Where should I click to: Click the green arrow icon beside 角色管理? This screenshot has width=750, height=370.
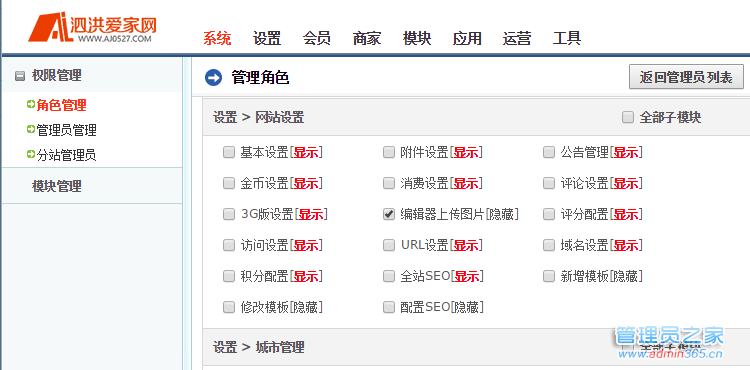(31, 104)
